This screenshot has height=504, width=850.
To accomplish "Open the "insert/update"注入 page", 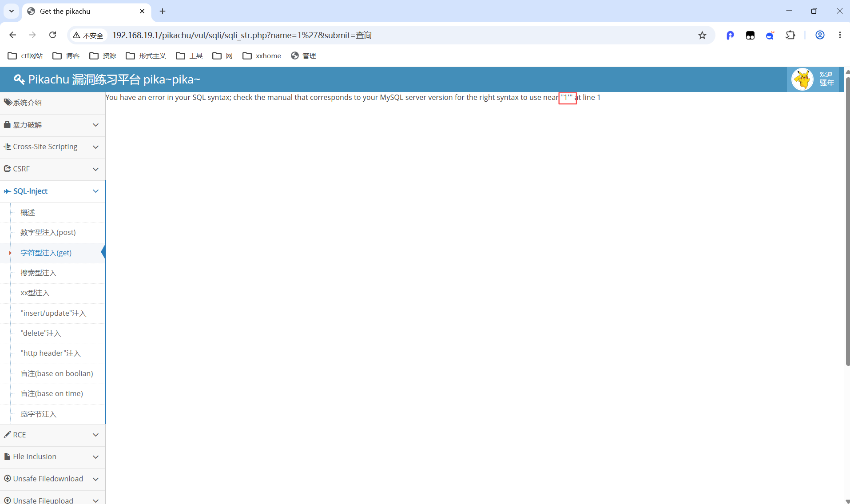I will coord(53,313).
